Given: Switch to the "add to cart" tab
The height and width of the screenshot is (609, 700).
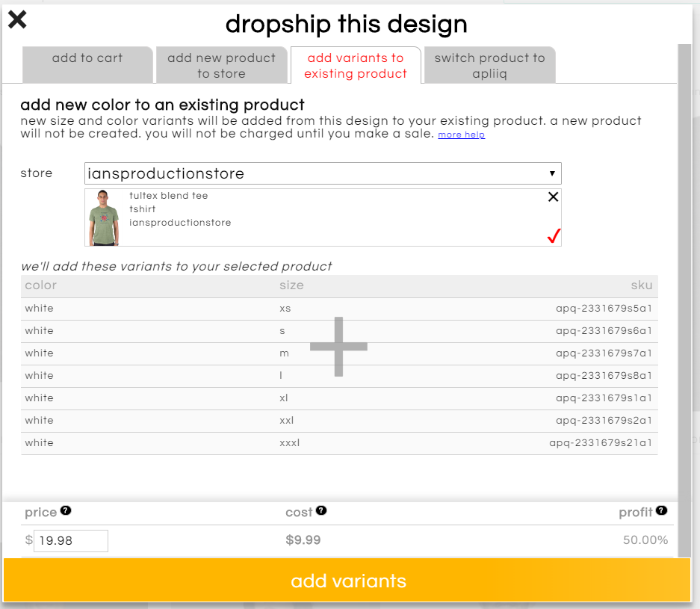Looking at the screenshot, I should point(87,65).
